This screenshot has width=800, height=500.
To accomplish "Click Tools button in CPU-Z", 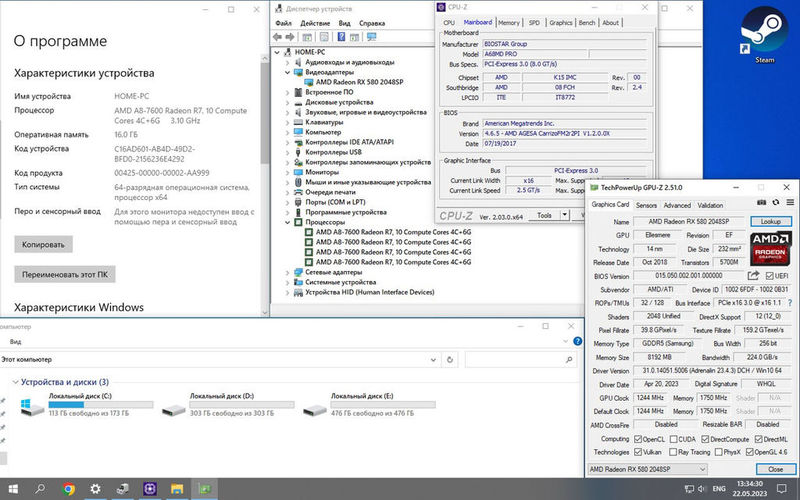I will point(544,215).
